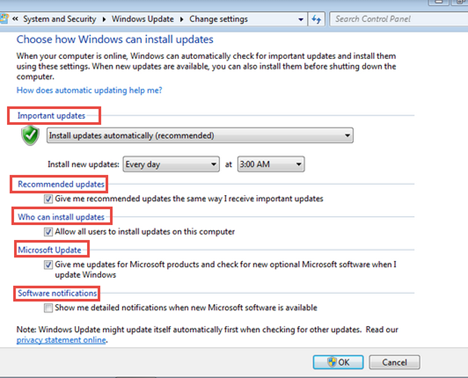
Task: Uncheck Allow all users to install updates
Action: click(x=48, y=232)
